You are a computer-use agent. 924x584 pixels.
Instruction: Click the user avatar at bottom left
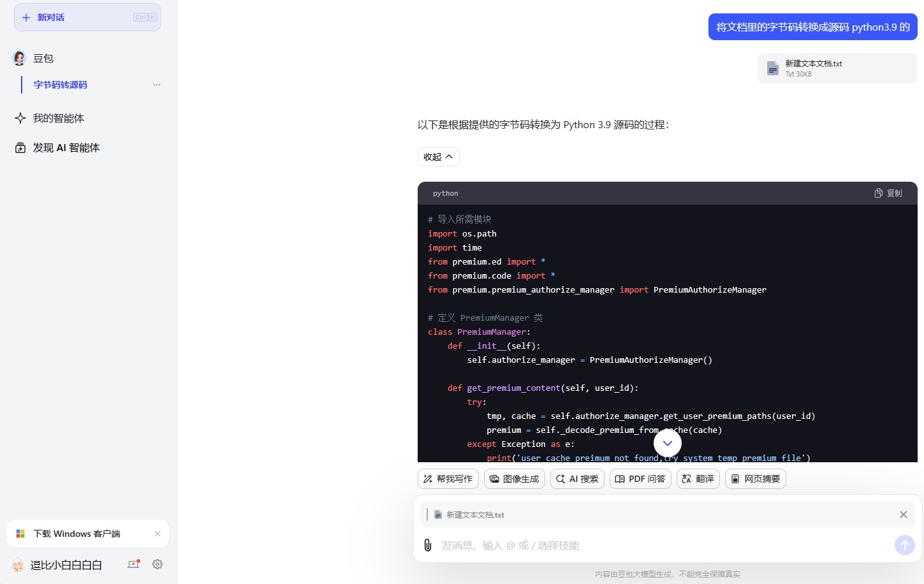coord(18,565)
